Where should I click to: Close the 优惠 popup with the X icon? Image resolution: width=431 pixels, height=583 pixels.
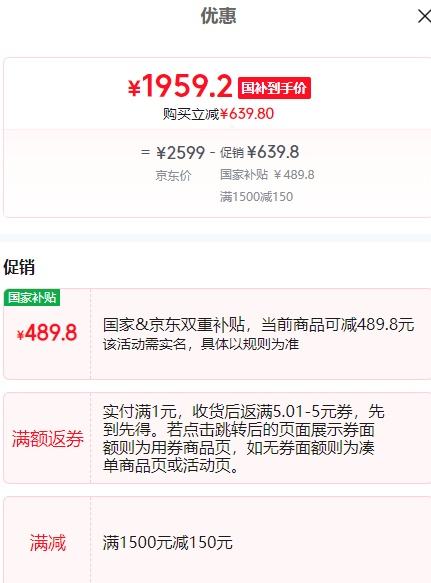(x=424, y=16)
